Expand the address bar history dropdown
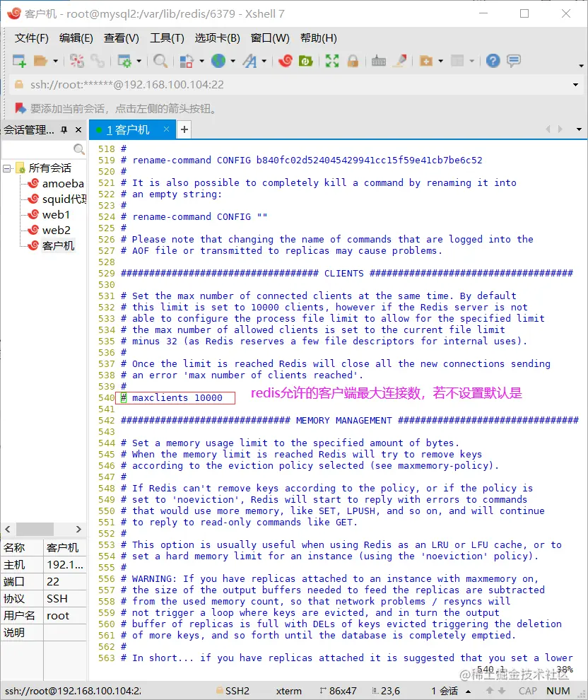 575,85
